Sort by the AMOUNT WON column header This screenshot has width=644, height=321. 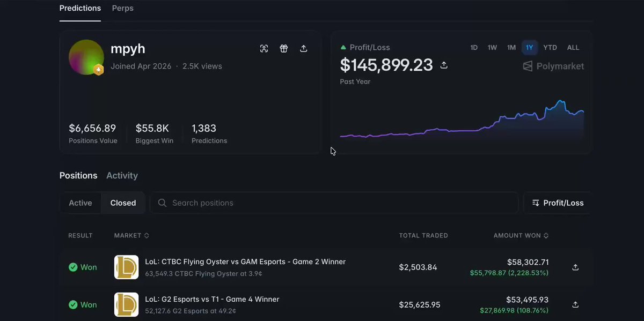[521, 236]
